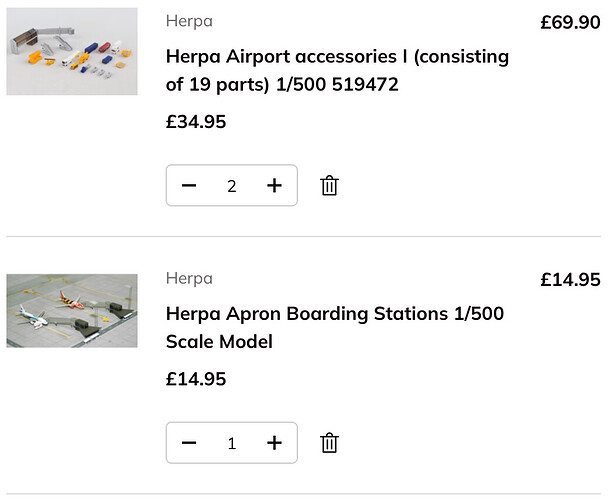Delete Apron Boarding Stations from cart
Image resolution: width=610 pixels, height=500 pixels.
[329, 443]
